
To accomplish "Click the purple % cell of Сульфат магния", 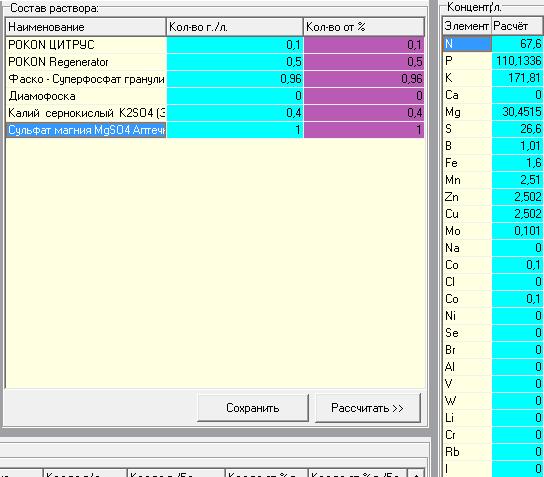I will coord(364,130).
